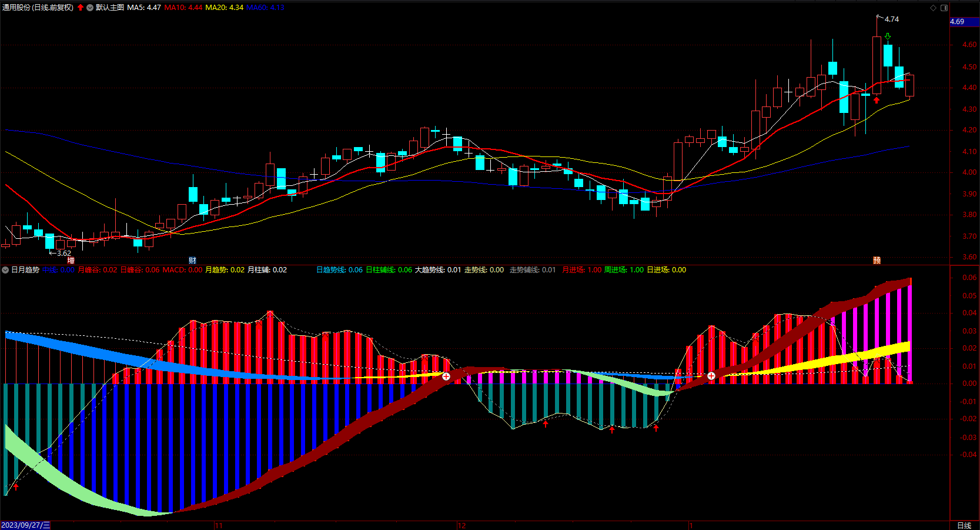Click the 月柱辅: 0.02 indicator value
This screenshot has width=980, height=530.
(267, 270)
